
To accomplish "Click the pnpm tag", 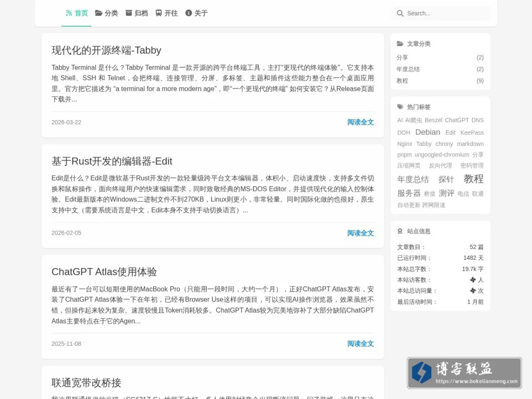I will click(x=405, y=155).
